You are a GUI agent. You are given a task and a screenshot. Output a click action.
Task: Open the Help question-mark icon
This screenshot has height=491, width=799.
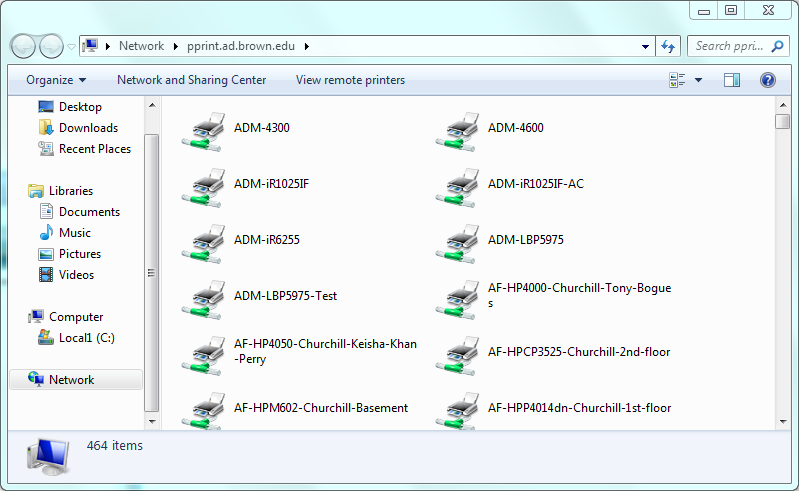(x=767, y=80)
